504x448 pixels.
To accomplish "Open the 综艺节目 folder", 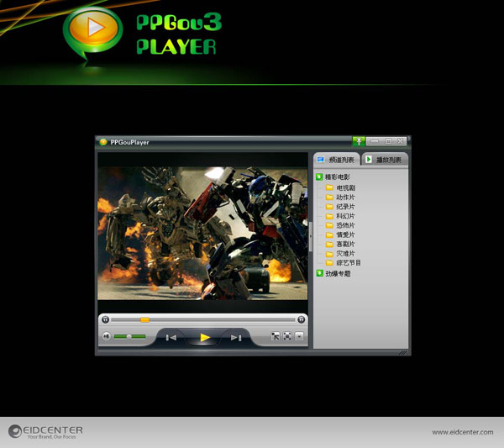I will point(344,263).
